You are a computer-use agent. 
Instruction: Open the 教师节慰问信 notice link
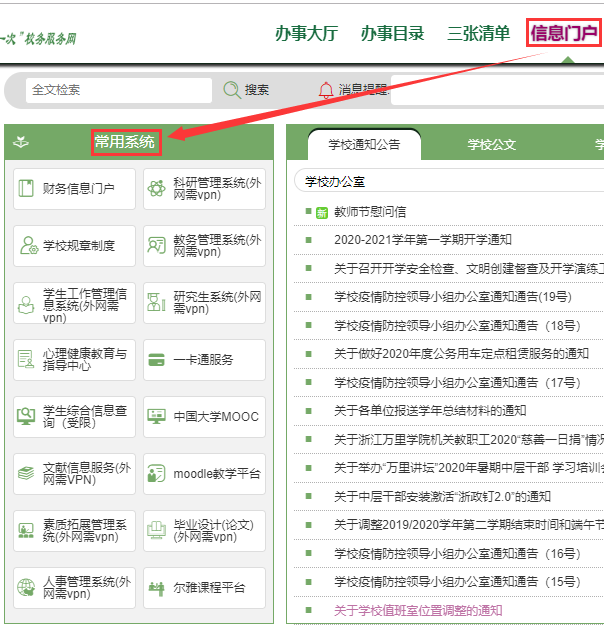coord(370,212)
